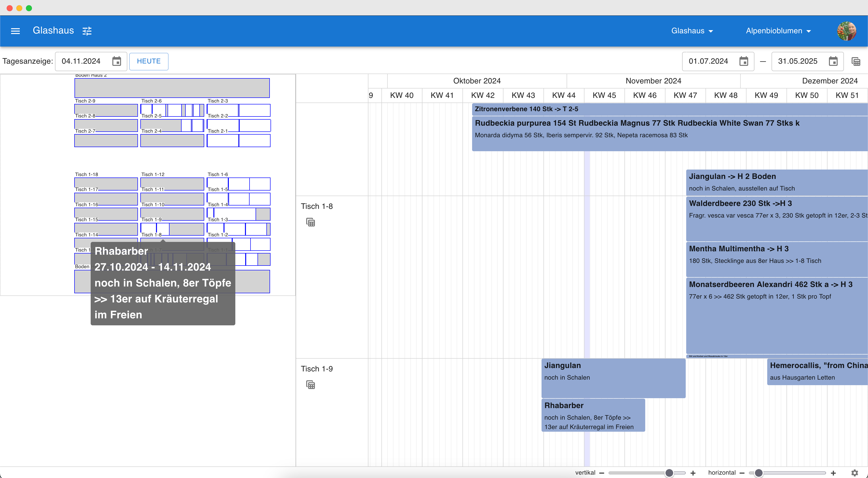Click the user avatar picture

[847, 31]
